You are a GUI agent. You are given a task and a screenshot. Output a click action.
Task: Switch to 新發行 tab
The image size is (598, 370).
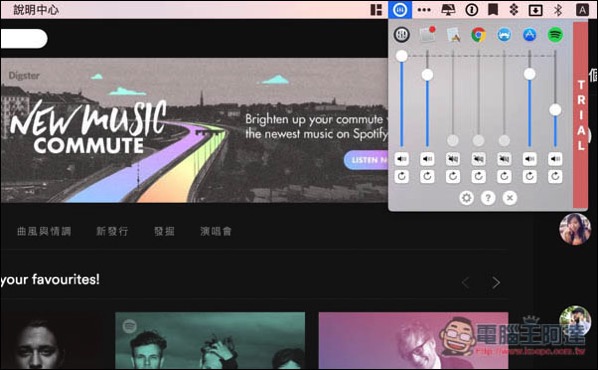pos(112,231)
